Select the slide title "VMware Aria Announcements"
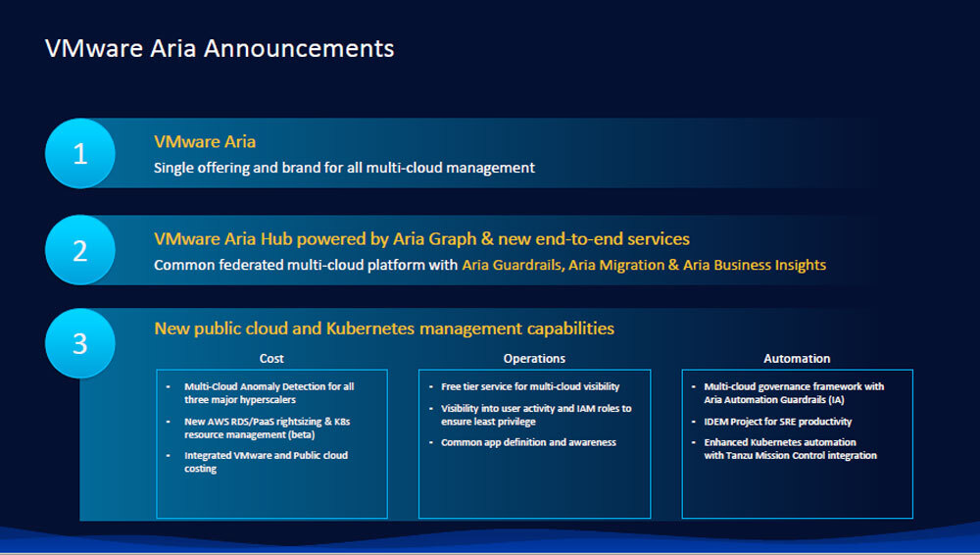This screenshot has height=555, width=980. click(220, 48)
